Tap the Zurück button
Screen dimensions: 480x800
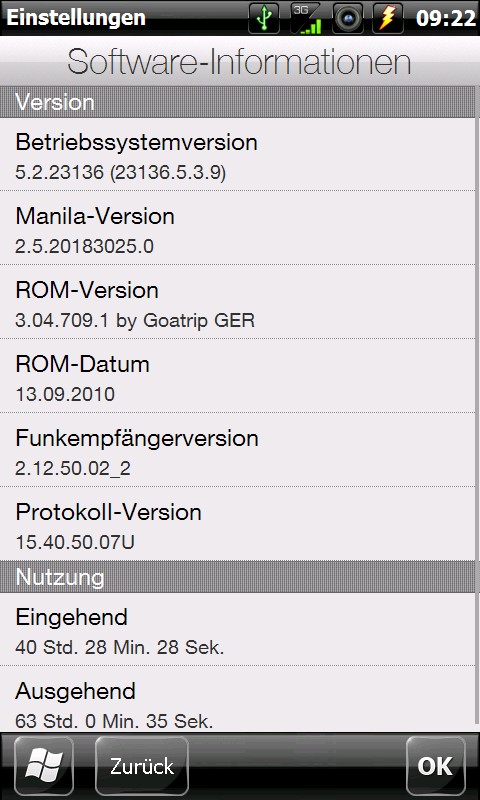click(142, 766)
